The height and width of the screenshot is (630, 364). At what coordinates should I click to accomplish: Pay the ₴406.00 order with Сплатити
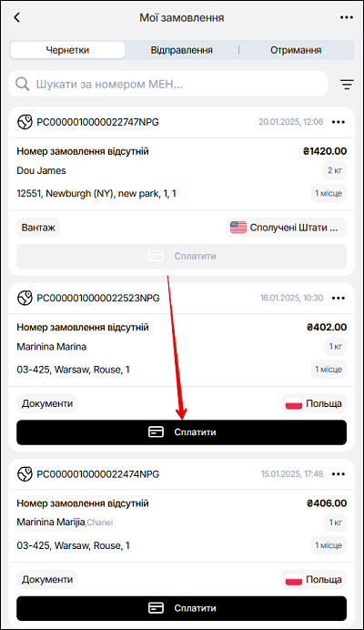coord(182,608)
